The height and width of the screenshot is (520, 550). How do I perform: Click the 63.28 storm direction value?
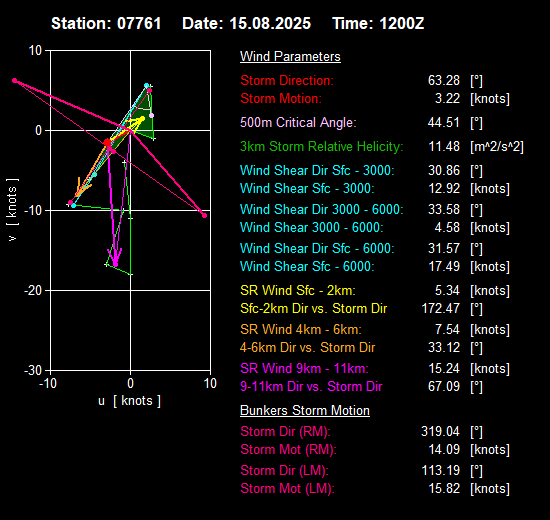pos(444,80)
